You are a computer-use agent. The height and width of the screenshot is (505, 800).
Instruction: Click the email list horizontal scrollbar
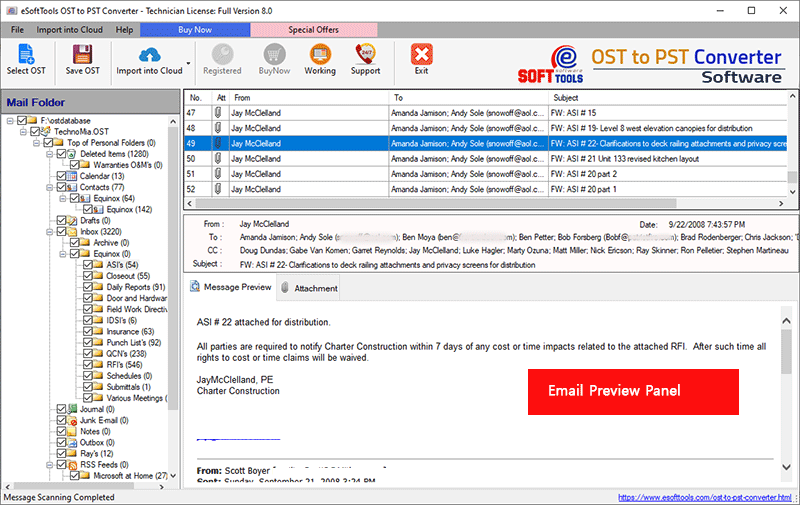click(436, 203)
